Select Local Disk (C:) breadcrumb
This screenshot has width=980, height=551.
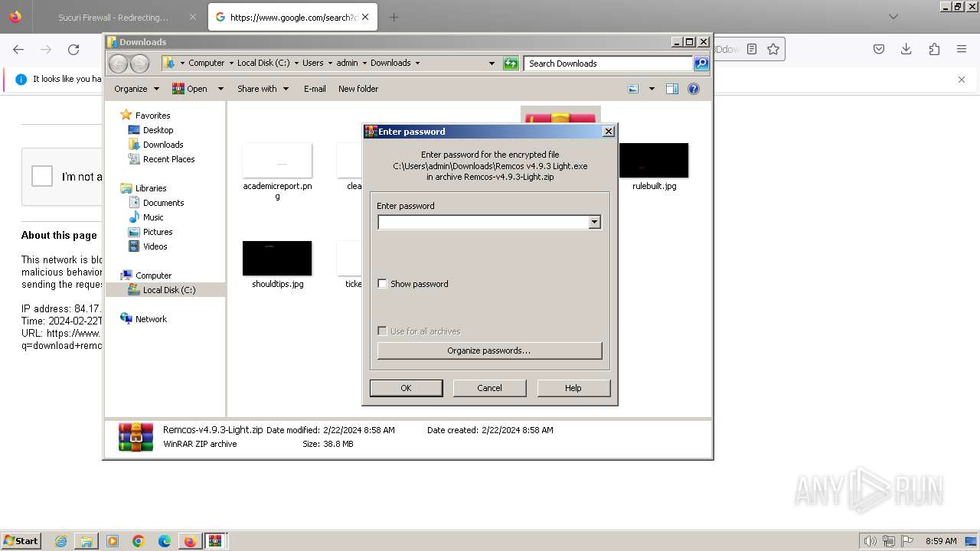(263, 63)
